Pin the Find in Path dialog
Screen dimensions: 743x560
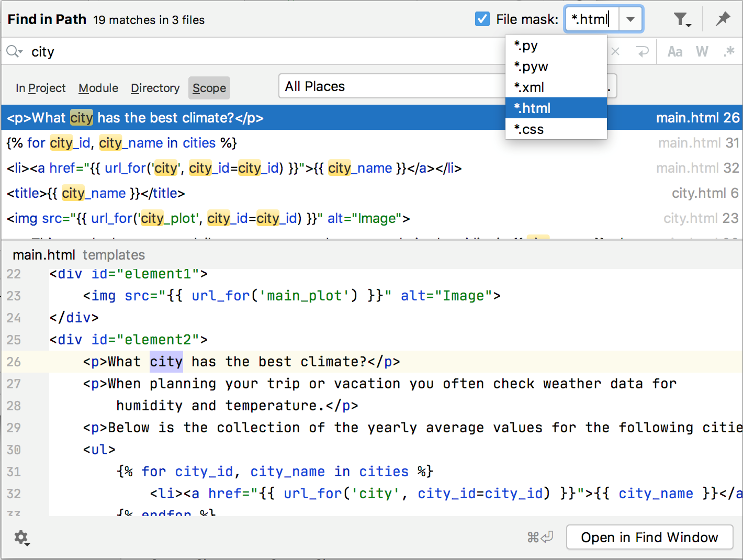[723, 19]
